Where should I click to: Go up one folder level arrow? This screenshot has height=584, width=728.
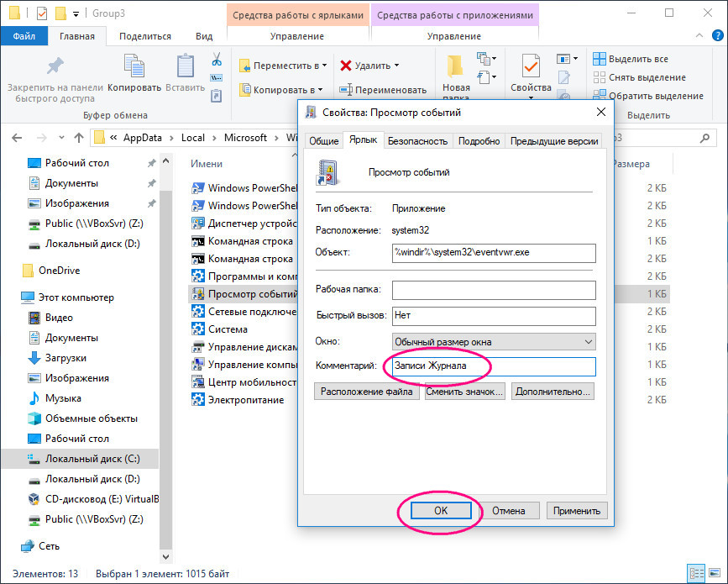(x=79, y=138)
